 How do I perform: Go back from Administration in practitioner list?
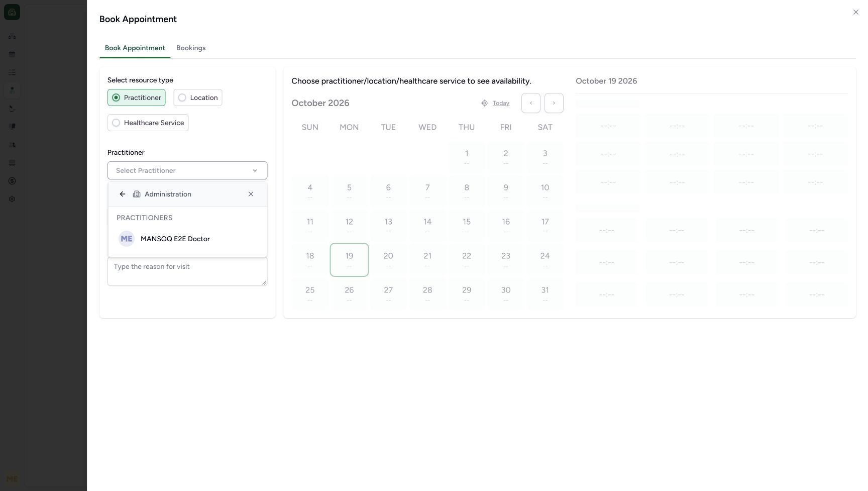click(x=122, y=194)
